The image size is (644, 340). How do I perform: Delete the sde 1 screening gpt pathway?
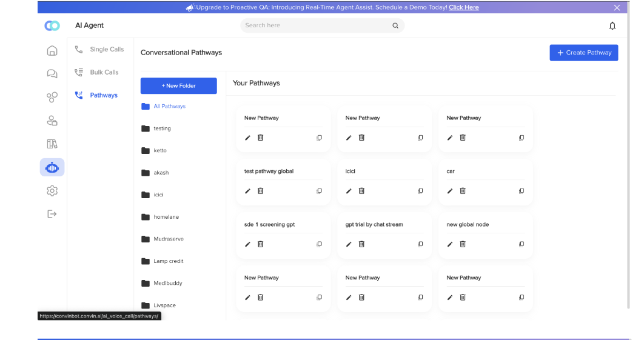[x=260, y=244]
